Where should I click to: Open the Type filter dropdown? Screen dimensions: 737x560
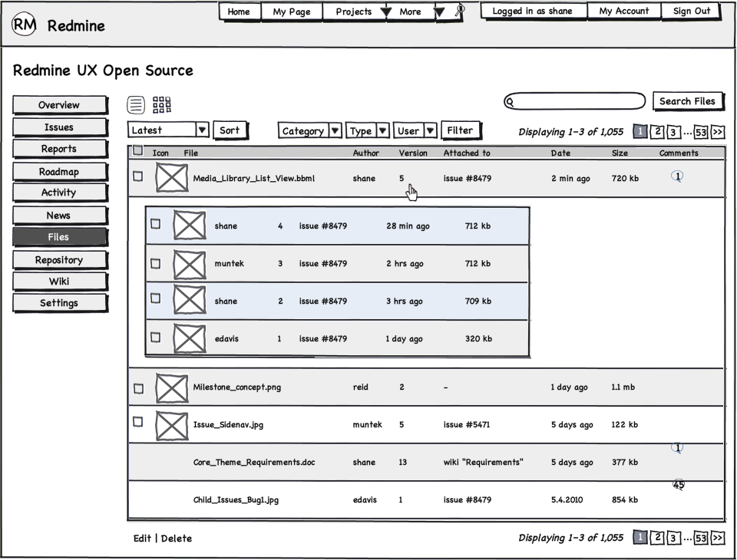pos(367,130)
